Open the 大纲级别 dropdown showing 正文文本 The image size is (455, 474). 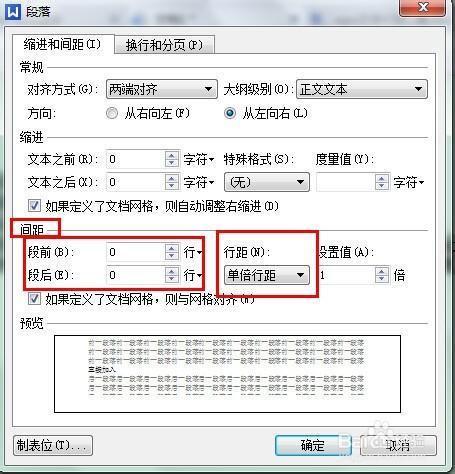click(x=362, y=89)
